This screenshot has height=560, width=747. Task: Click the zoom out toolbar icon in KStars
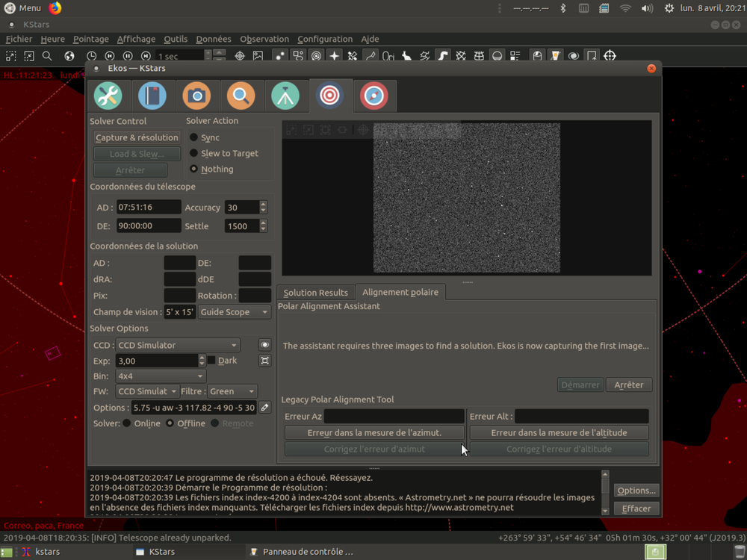pos(29,56)
